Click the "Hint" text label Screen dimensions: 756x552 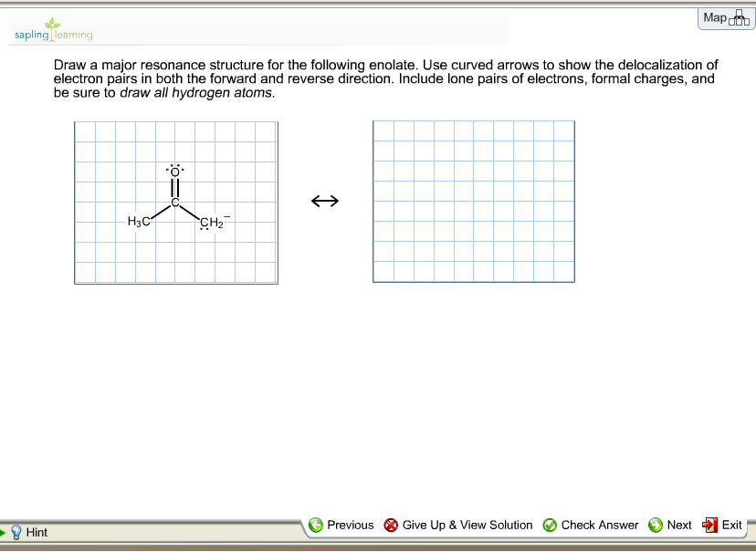[36, 532]
